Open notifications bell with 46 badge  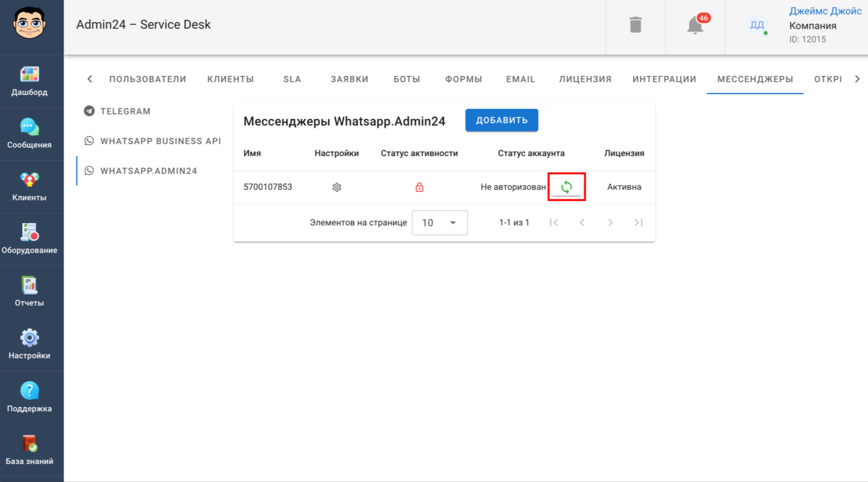coord(695,25)
